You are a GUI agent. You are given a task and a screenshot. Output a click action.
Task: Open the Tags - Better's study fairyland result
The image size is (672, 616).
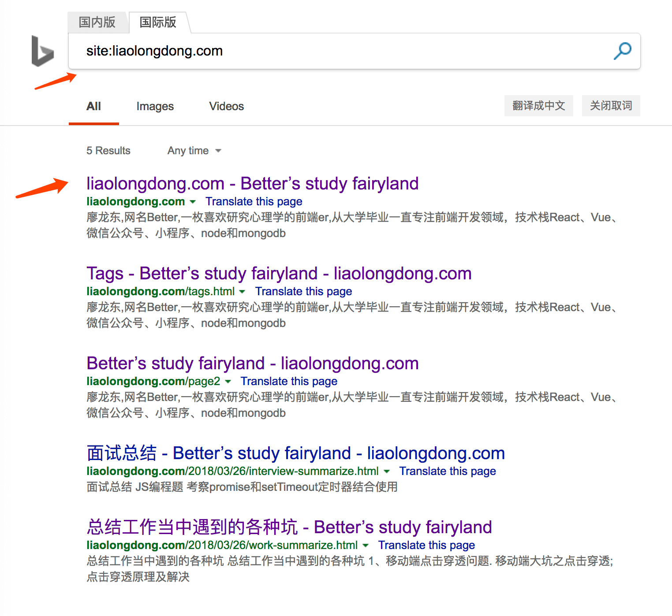coord(279,273)
